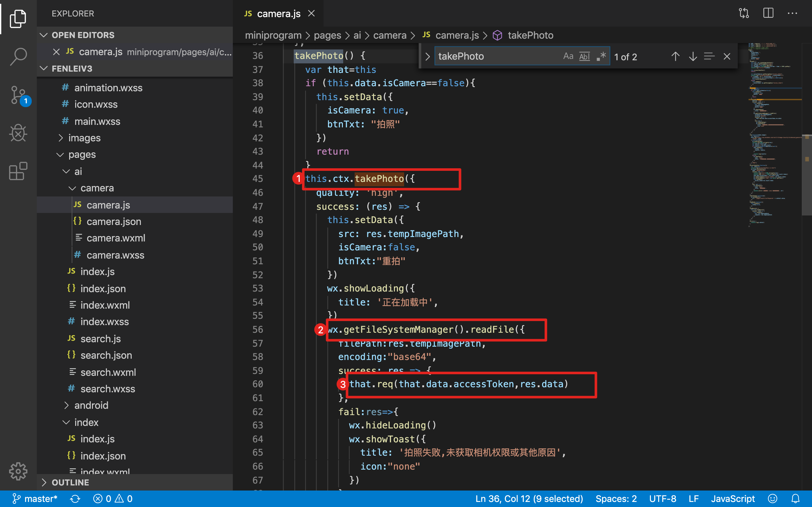Screen dimensions: 812x507
Task: Open the Debug view icon
Action: 18,133
